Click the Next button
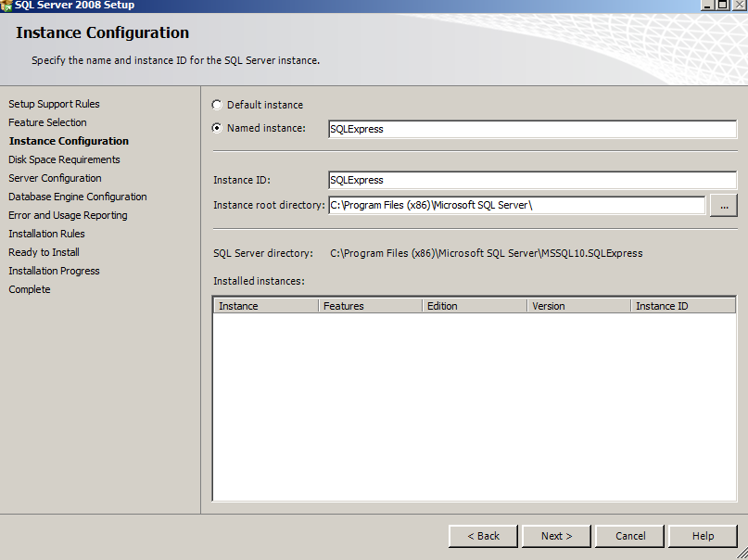Viewport: 748px width, 560px height. point(556,536)
